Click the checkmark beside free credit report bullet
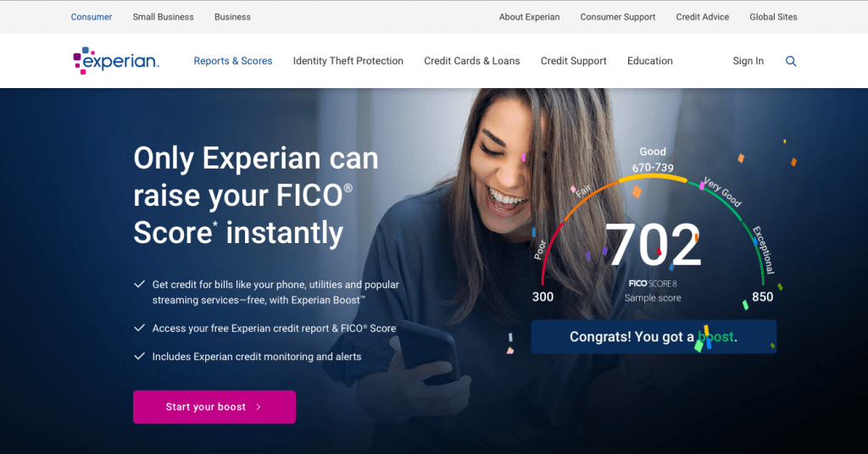This screenshot has width=868, height=454. point(140,328)
